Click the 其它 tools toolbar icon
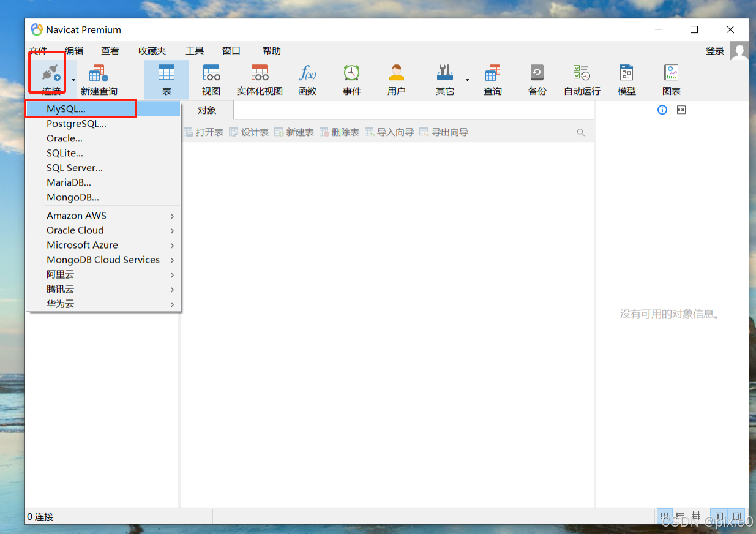The width and height of the screenshot is (756, 534). click(x=445, y=73)
